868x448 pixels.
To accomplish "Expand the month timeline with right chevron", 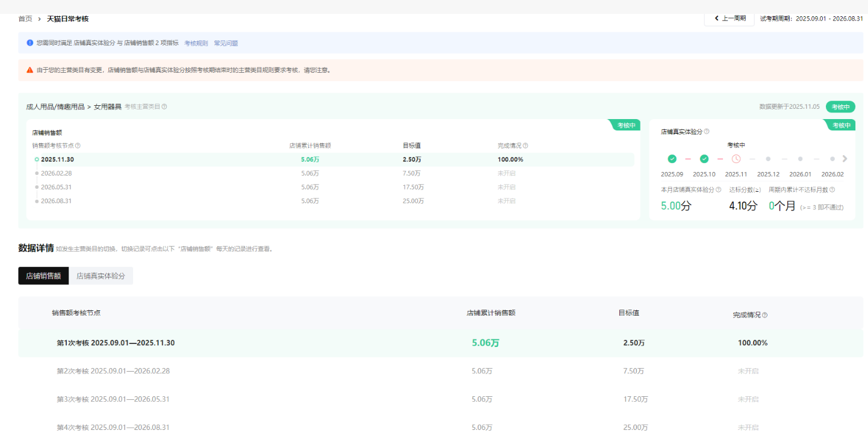I will pos(845,159).
